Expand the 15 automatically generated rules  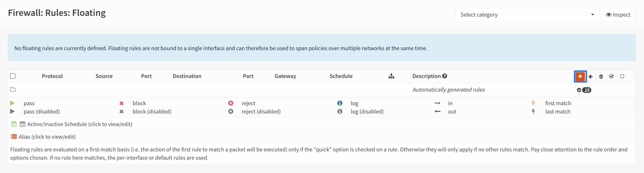click(584, 90)
